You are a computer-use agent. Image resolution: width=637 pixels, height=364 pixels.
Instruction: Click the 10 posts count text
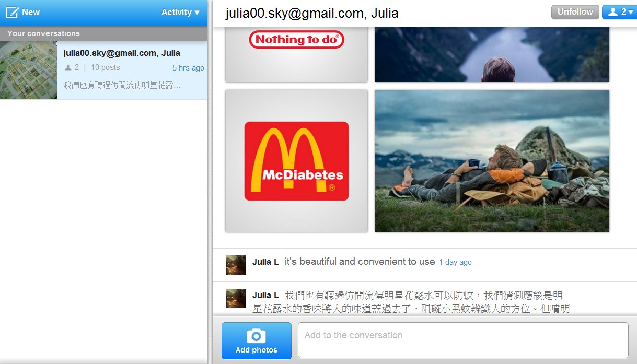point(106,67)
